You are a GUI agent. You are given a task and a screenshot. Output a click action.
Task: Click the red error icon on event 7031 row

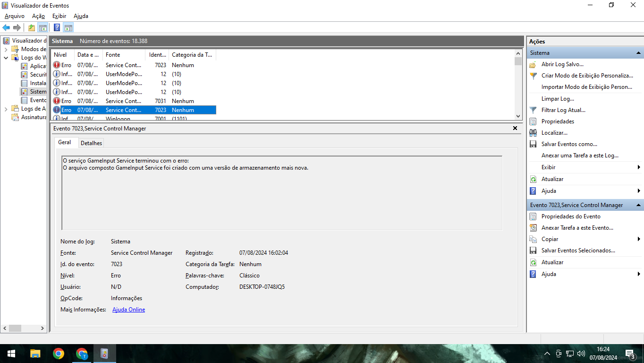(x=57, y=101)
